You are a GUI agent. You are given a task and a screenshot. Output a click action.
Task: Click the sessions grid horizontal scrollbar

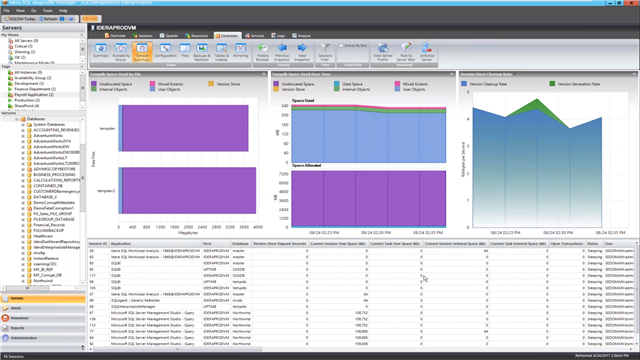tap(178, 349)
